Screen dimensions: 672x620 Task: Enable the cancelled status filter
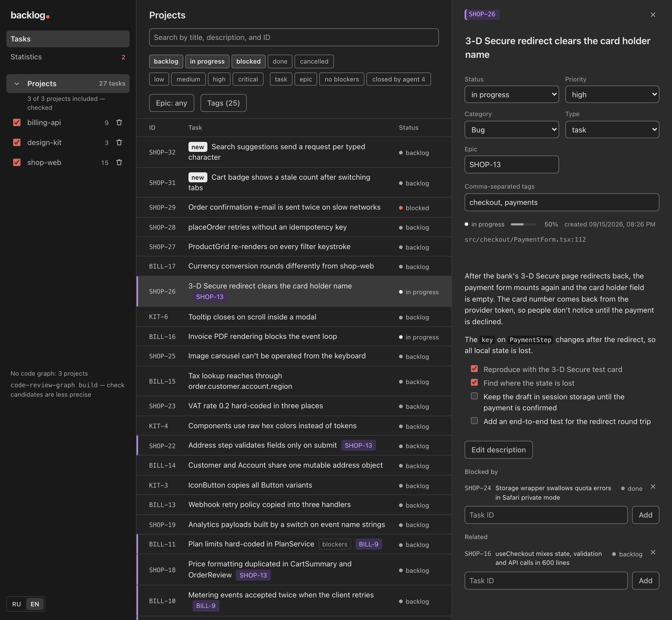coord(314,61)
